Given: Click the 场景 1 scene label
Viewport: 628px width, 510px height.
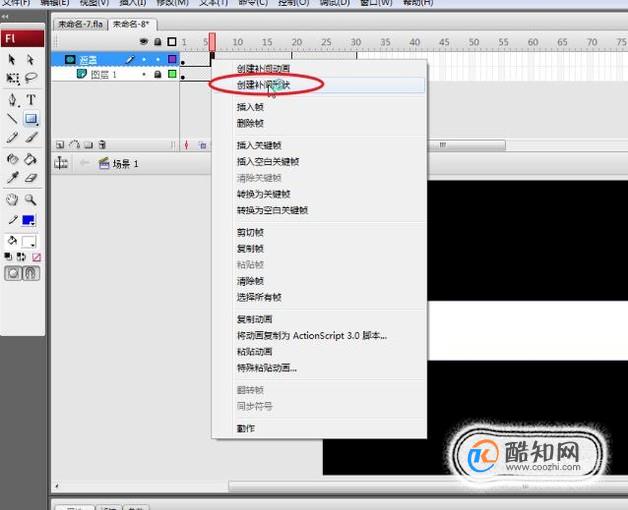Looking at the screenshot, I should (x=125, y=164).
